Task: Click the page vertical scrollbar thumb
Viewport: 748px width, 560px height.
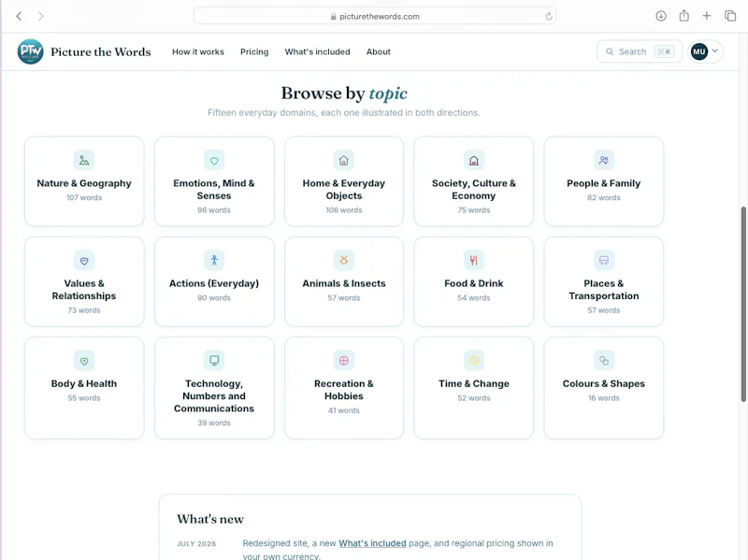Action: [x=743, y=304]
